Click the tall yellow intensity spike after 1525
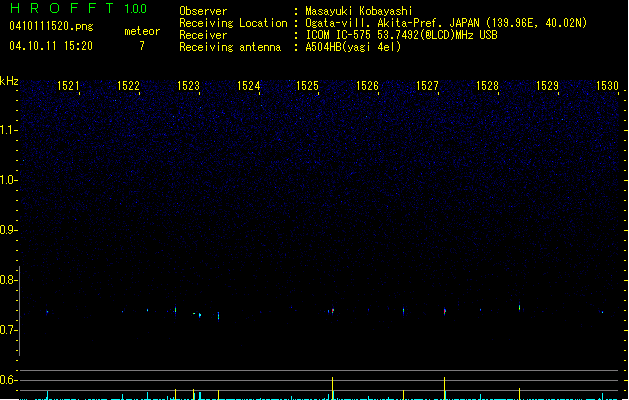Viewport: 629px width, 400px height. [x=333, y=388]
